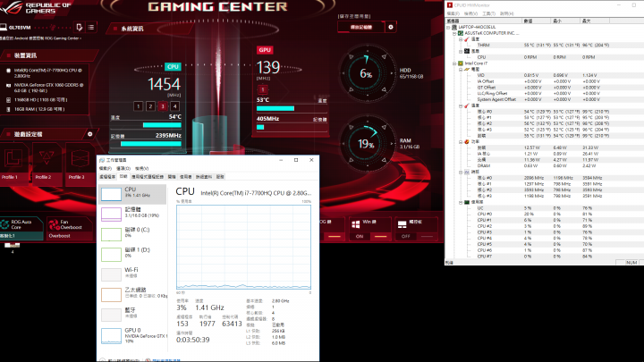Collapse the Intel Core i7 node
644x362 pixels.
coord(454,63)
